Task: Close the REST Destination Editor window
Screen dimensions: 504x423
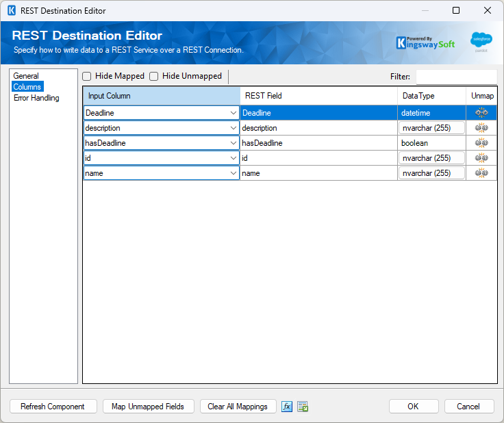Action: [488, 10]
